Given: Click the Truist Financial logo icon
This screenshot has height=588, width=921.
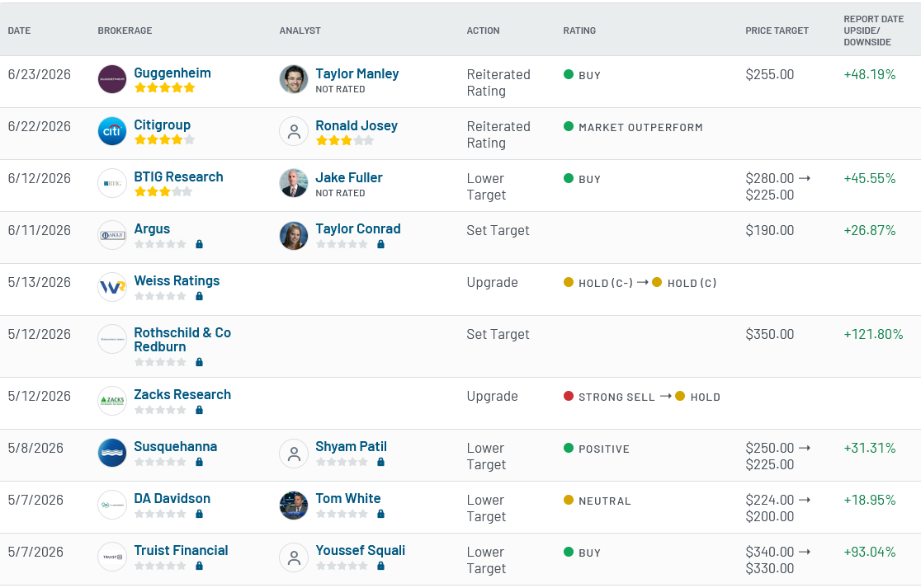Looking at the screenshot, I should 112,557.
